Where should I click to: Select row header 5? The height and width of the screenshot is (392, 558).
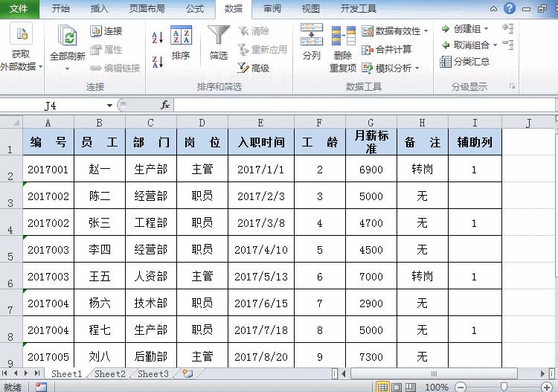click(x=10, y=249)
